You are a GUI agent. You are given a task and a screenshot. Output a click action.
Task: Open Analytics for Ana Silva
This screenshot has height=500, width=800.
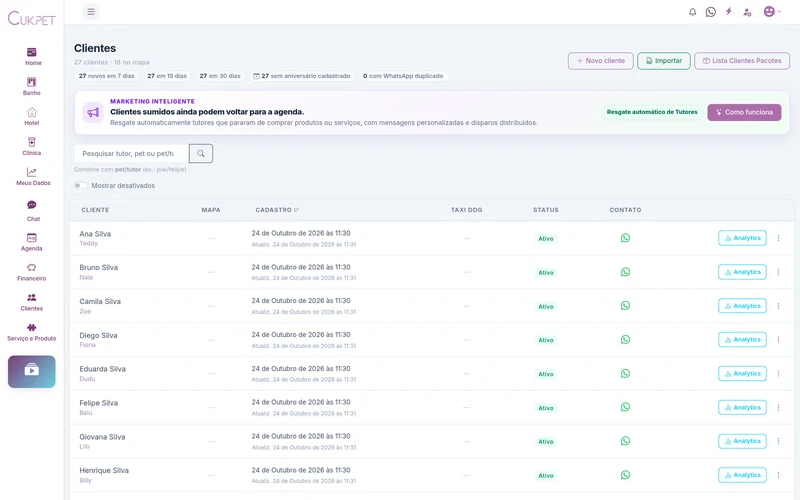(742, 238)
